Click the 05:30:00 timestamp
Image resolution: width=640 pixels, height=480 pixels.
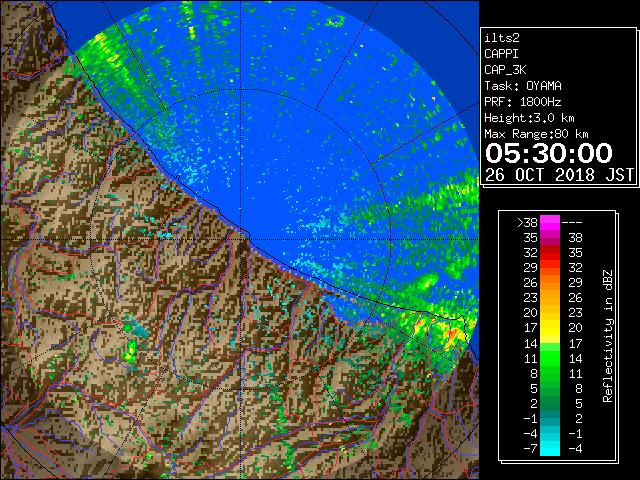click(549, 153)
